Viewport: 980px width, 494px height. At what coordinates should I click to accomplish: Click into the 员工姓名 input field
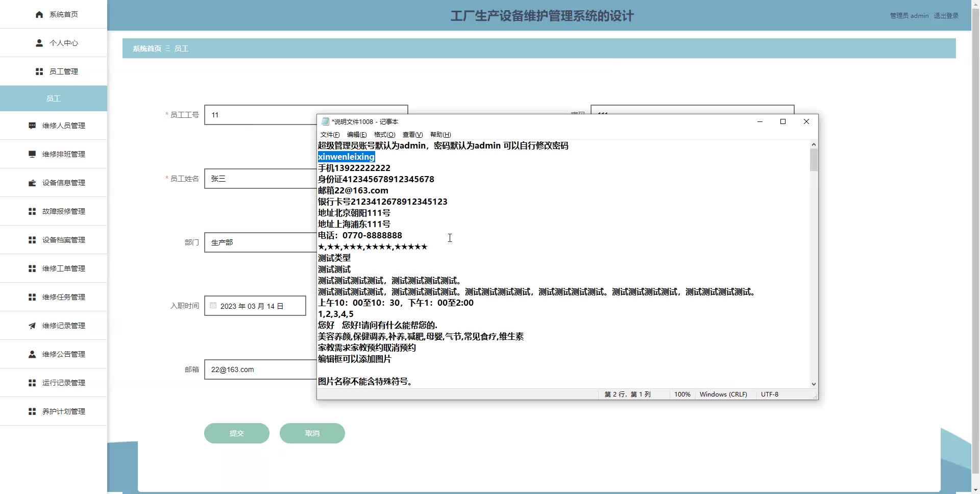260,179
